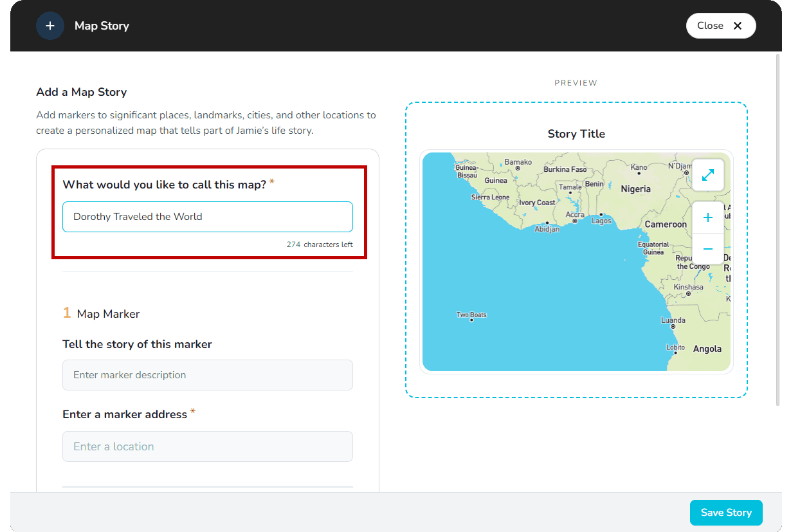Zoom in on the preview map
The image size is (791, 532).
tap(708, 218)
